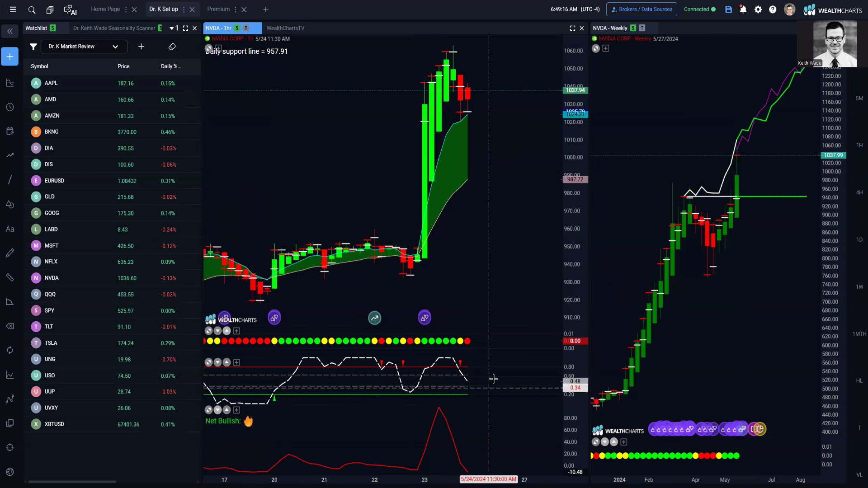The height and width of the screenshot is (488, 868).
Task: Expand red dots indicator settings arrow
Action: [x=217, y=331]
